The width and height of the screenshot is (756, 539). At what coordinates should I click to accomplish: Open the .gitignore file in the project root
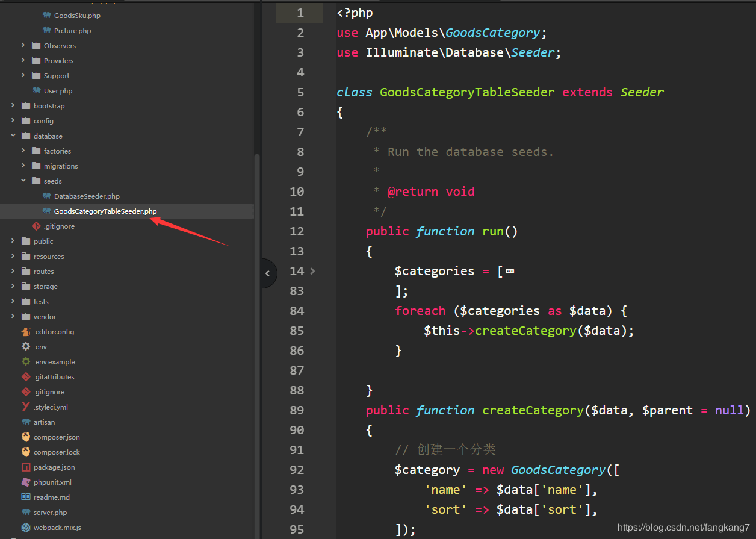(49, 392)
